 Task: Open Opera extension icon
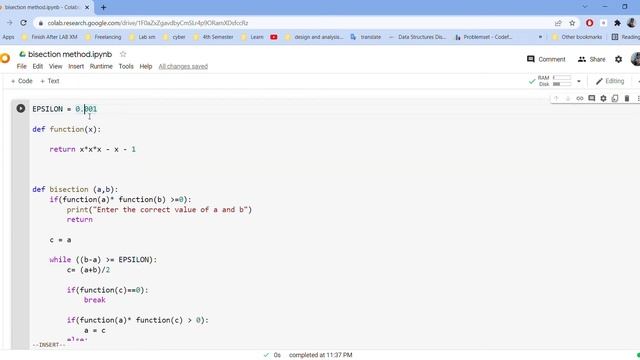click(x=589, y=23)
